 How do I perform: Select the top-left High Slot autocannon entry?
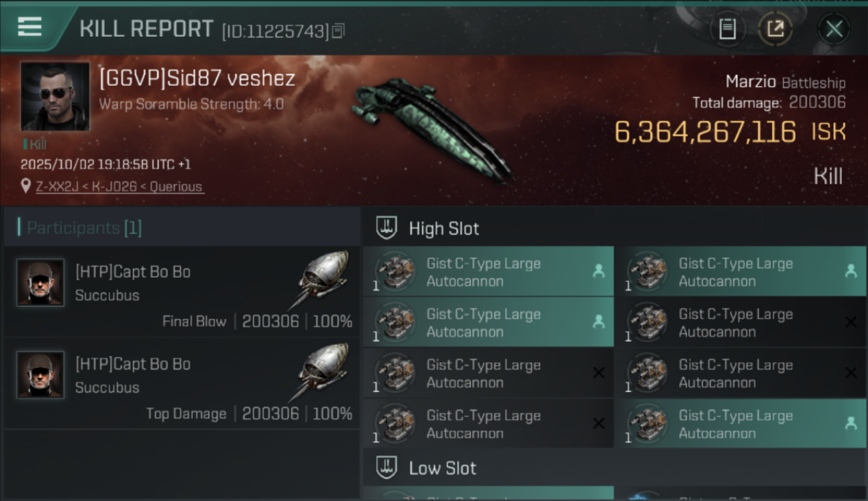tap(487, 272)
